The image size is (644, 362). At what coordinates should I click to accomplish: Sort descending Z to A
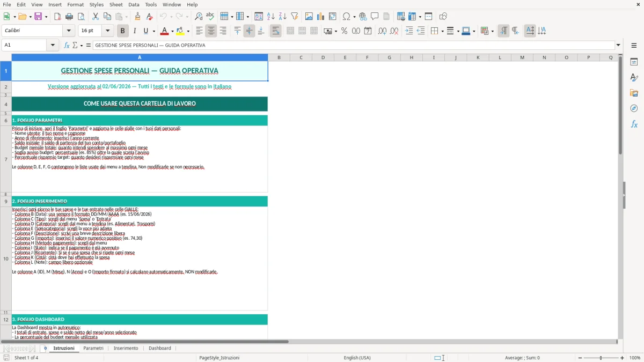[x=282, y=17]
